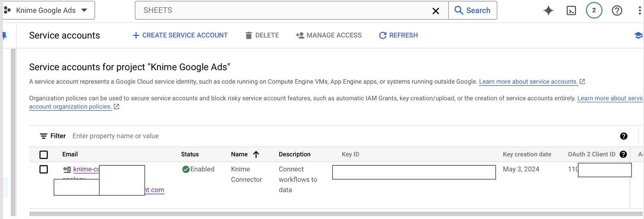Open the Help question mark menu
This screenshot has width=644, height=219.
tap(617, 11)
